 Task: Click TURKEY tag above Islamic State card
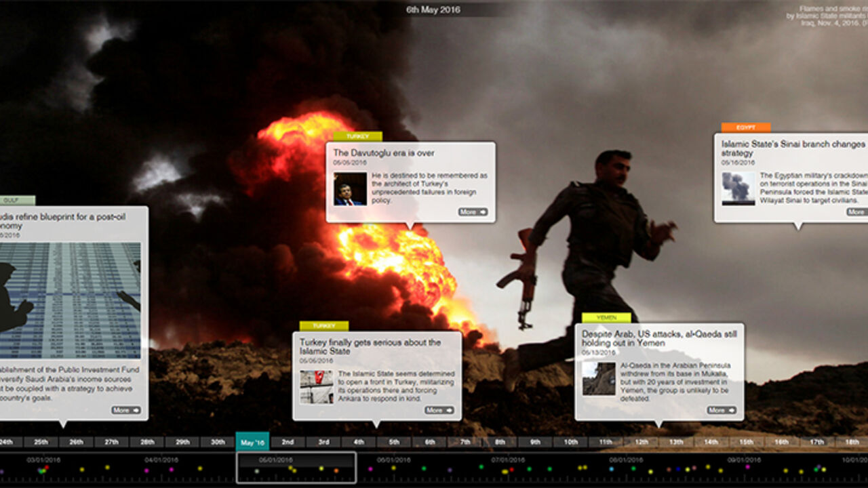point(324,326)
